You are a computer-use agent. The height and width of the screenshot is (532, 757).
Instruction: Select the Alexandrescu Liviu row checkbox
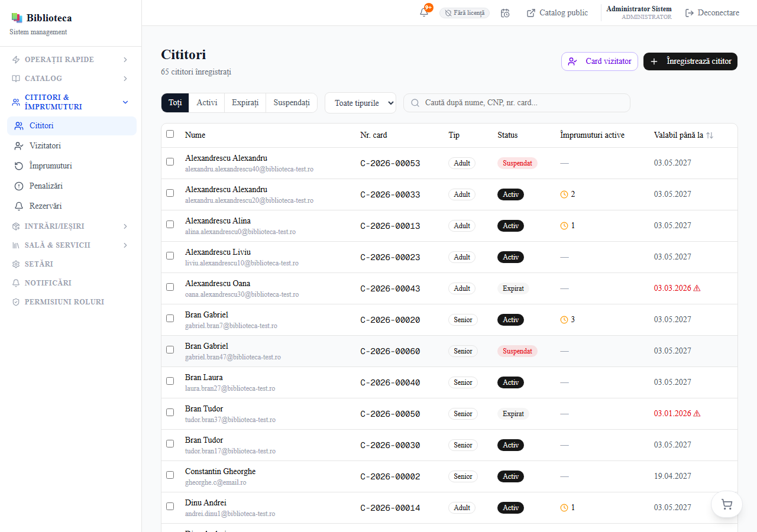[x=170, y=255]
